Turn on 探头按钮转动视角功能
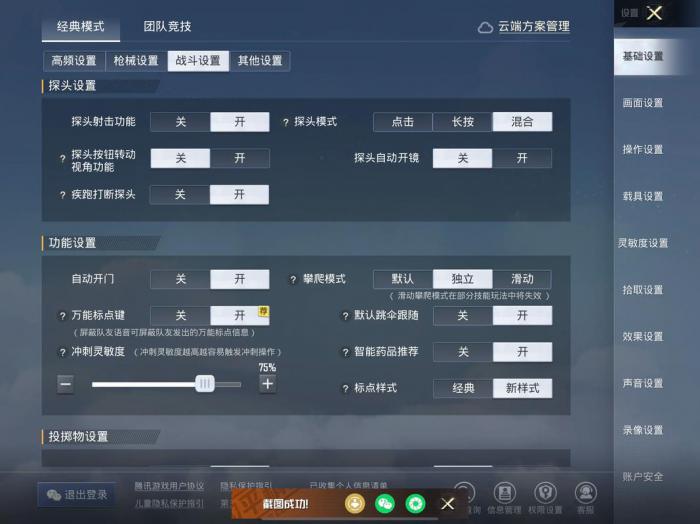 (240, 158)
